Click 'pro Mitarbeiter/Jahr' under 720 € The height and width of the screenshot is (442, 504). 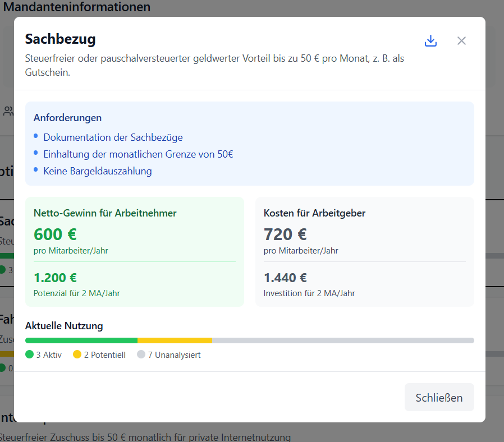click(x=301, y=251)
